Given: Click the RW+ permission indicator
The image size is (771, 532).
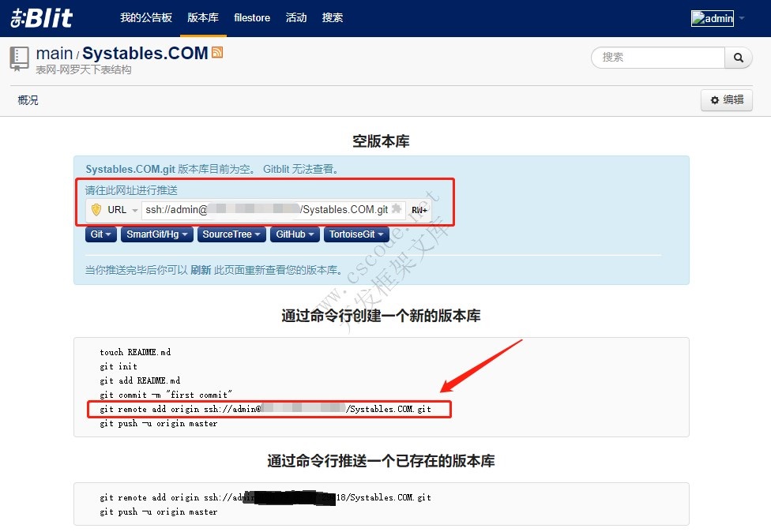Looking at the screenshot, I should coord(419,210).
